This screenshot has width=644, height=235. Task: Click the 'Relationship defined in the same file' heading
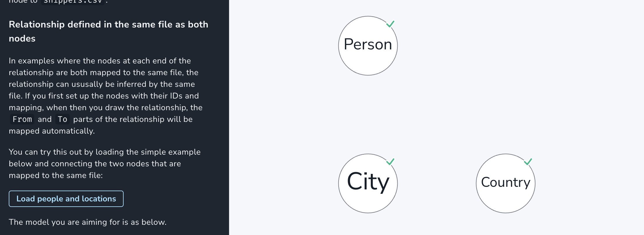[x=108, y=31]
